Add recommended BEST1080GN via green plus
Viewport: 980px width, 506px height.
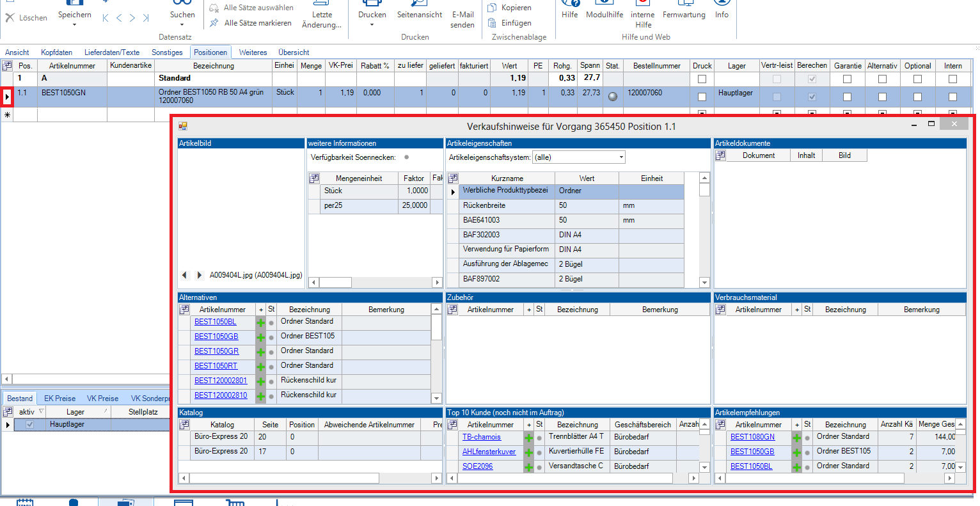pos(796,438)
